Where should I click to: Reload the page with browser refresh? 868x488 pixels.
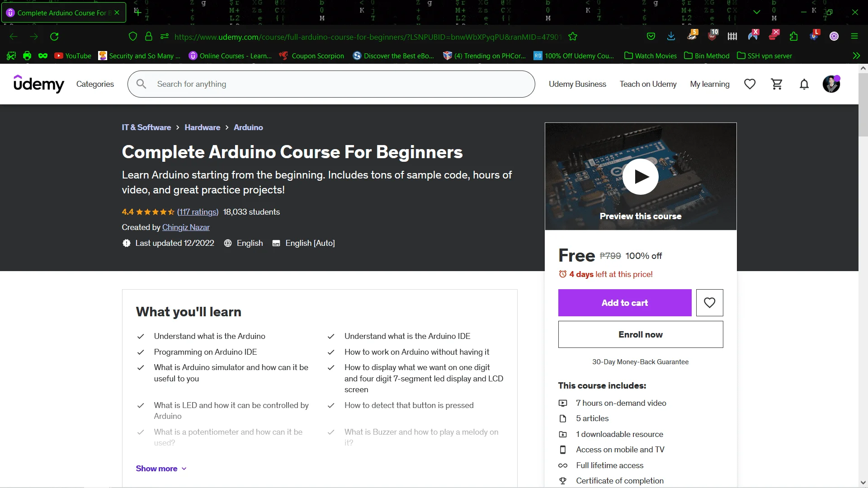click(54, 37)
